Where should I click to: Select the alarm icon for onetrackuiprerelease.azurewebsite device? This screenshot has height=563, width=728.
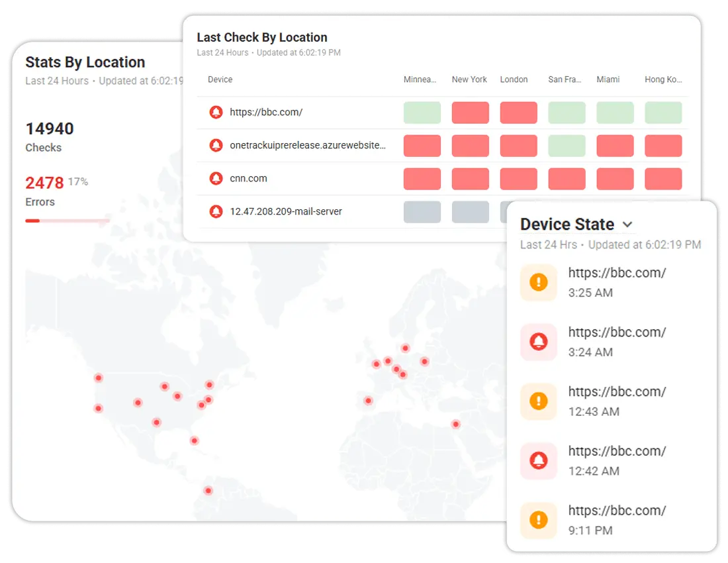click(x=216, y=145)
